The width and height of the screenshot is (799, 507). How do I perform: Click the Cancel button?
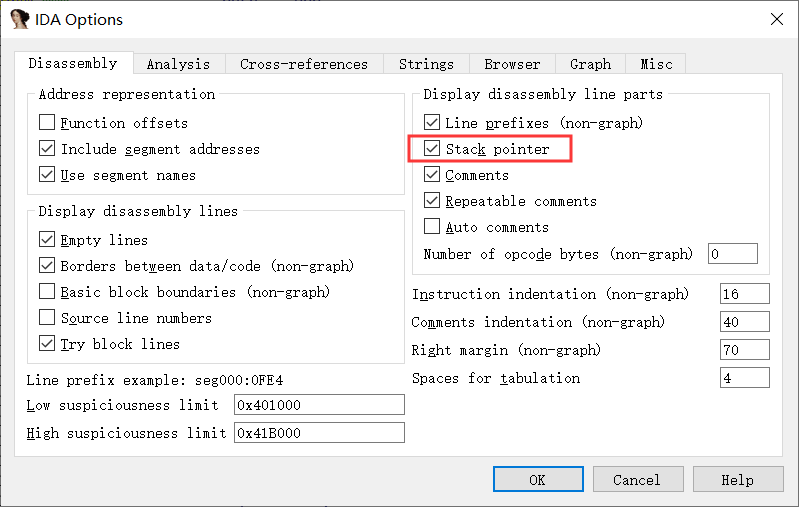click(637, 479)
